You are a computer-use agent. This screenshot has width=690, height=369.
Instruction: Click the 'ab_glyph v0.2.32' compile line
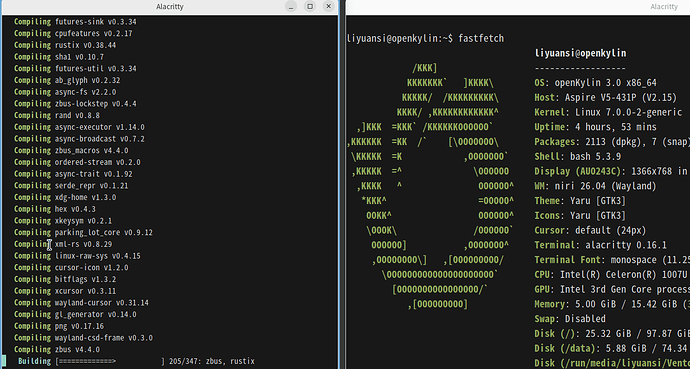point(67,80)
